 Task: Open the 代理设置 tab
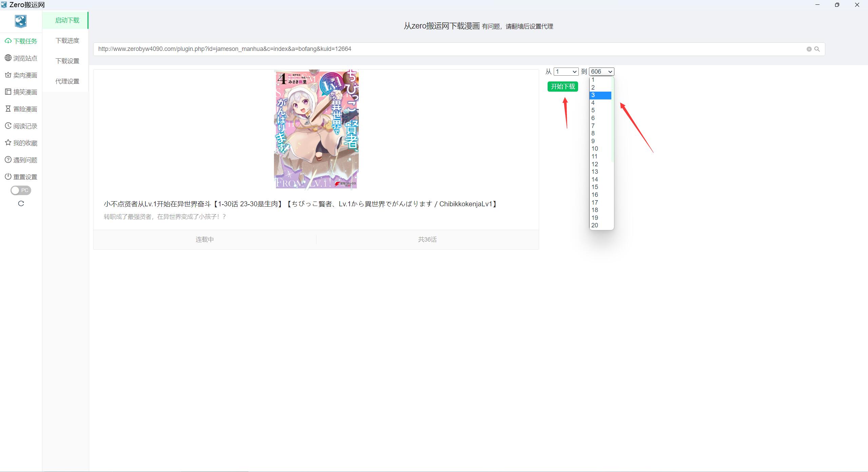coord(67,81)
